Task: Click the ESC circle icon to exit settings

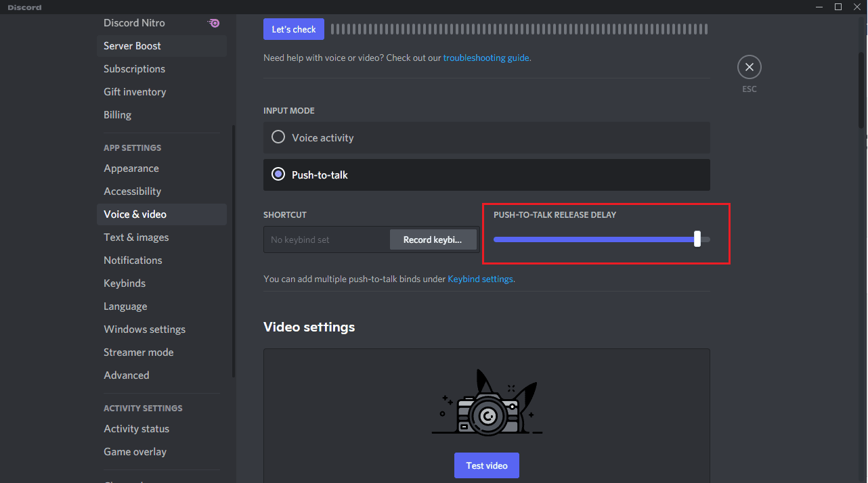Action: [x=749, y=67]
